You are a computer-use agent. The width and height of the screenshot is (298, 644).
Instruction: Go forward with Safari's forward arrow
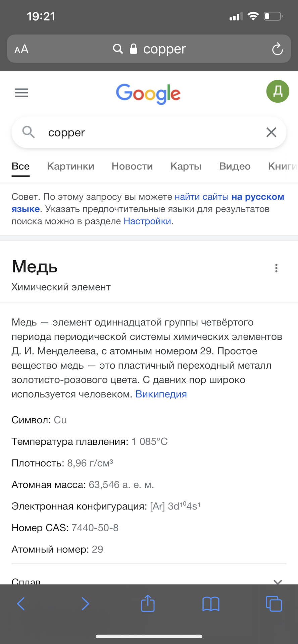(85, 604)
